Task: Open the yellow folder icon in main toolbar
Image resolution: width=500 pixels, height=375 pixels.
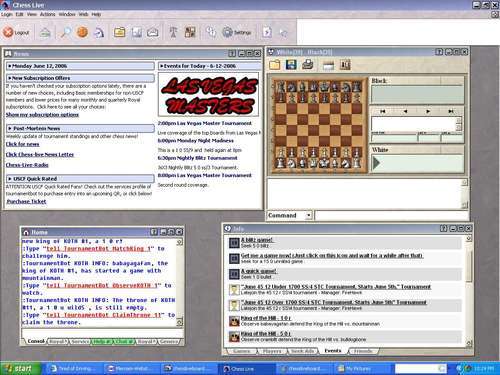Action: point(119,32)
